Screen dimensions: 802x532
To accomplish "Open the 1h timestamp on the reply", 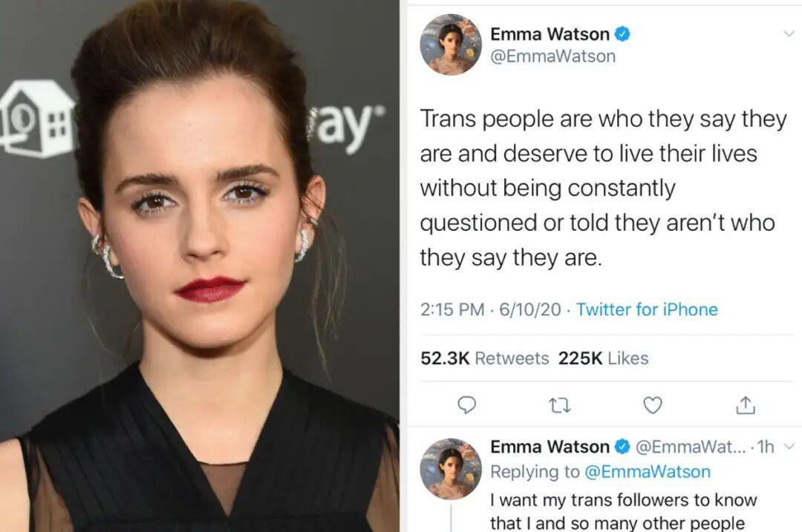I will pos(766,447).
